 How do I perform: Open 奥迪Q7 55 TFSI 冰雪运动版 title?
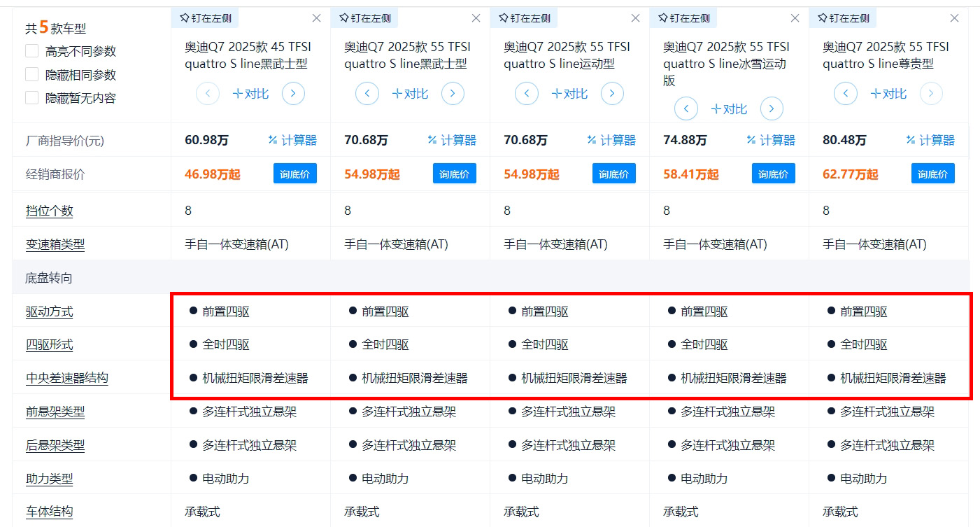tap(726, 64)
